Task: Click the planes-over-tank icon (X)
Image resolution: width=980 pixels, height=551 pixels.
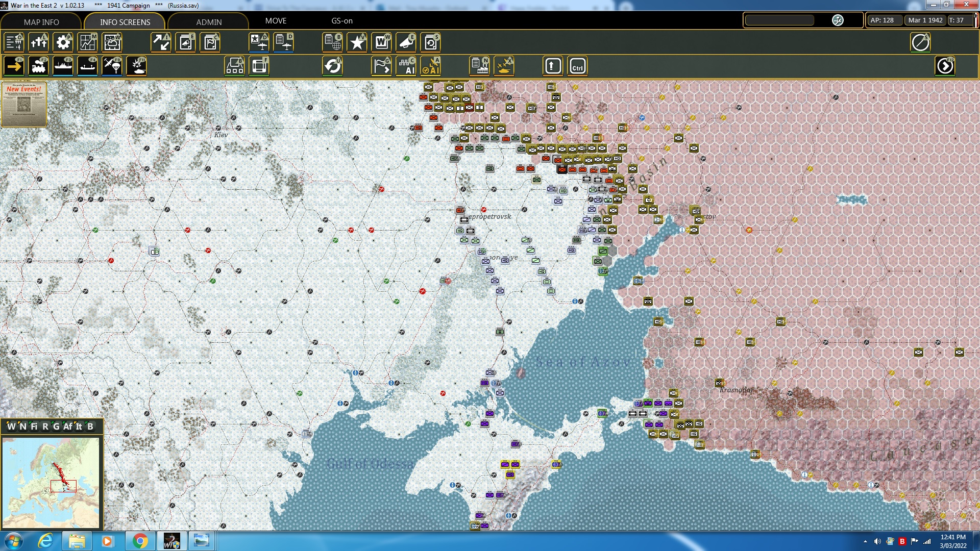Action: 504,66
